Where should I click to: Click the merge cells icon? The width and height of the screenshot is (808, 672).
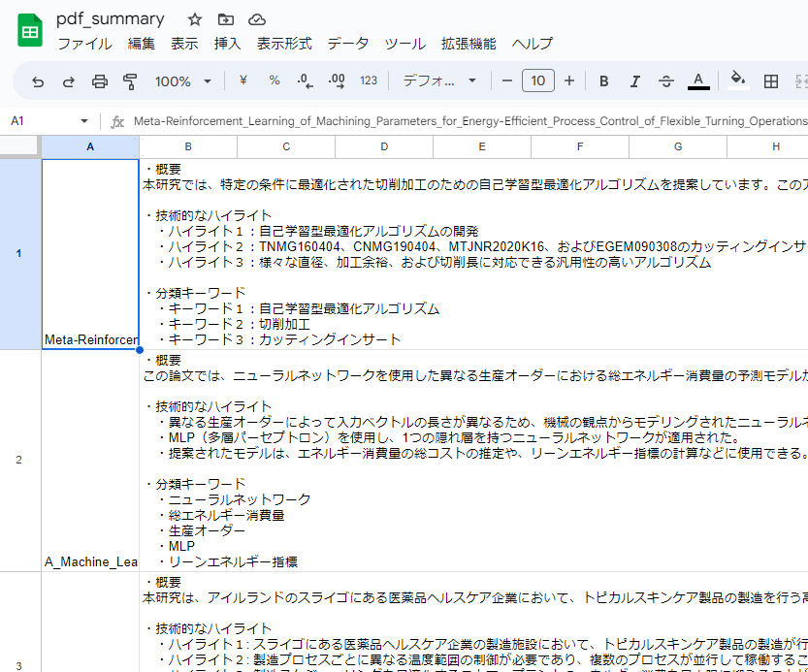[x=802, y=80]
